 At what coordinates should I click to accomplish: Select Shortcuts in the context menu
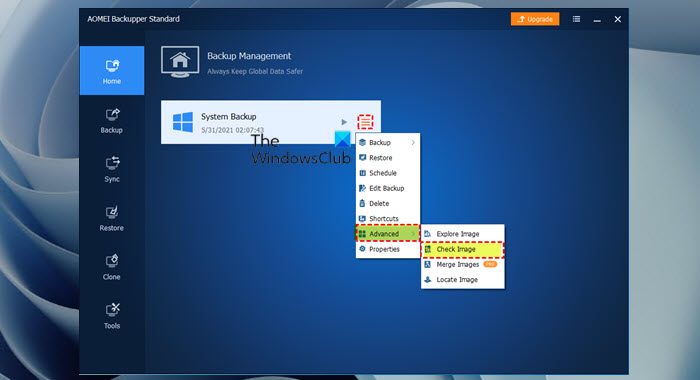[x=388, y=218]
